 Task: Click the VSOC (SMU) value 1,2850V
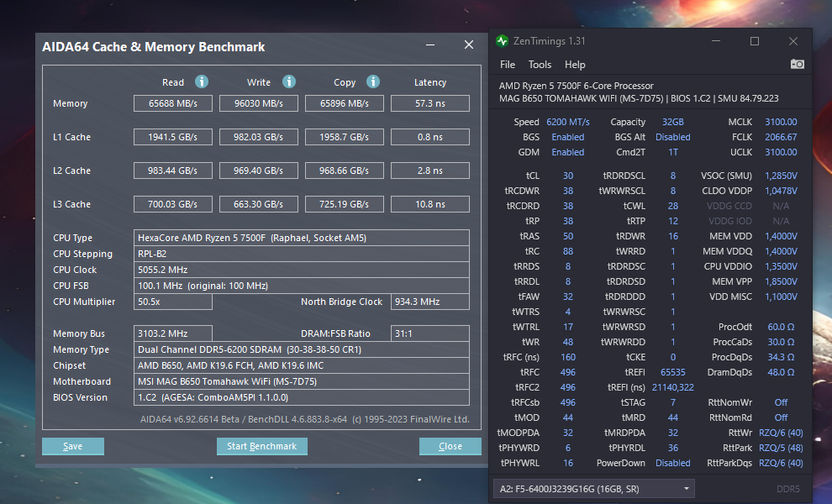coord(781,176)
